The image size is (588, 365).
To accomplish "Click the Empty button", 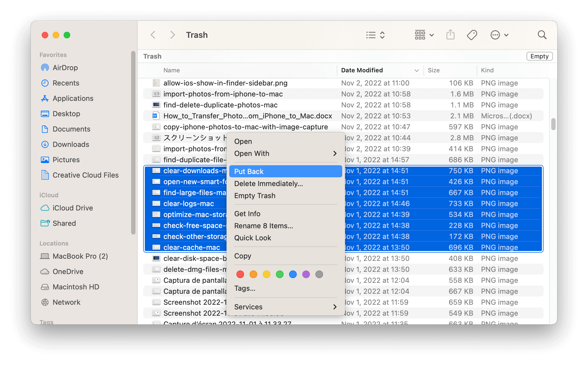I will click(x=539, y=56).
